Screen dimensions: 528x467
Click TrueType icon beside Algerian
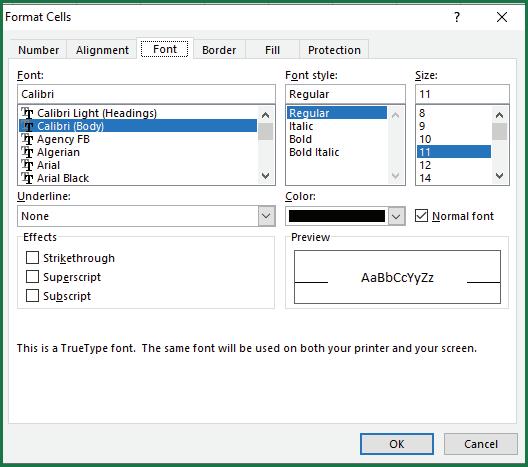(x=27, y=152)
